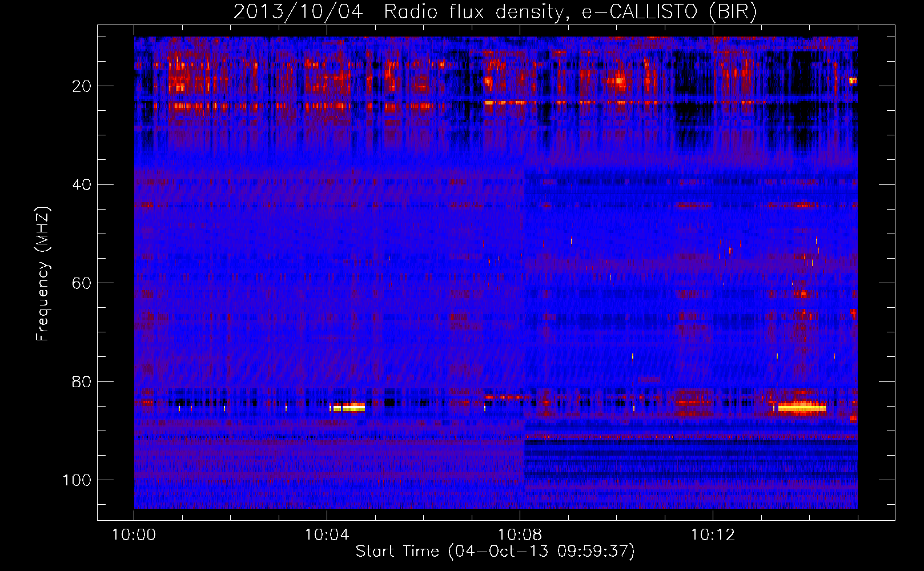Click the bright yellow burst after 10:13 at 85 MHz
This screenshot has width=924, height=571.
click(802, 408)
